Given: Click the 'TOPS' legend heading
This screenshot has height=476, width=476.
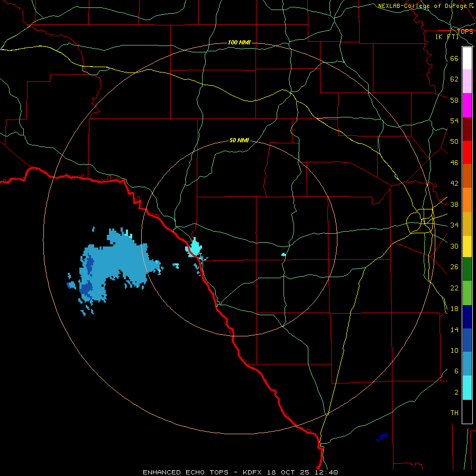Looking at the screenshot, I should click(465, 32).
